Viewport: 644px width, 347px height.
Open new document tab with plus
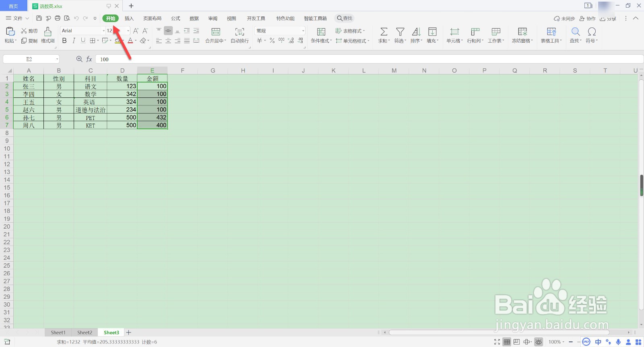[131, 6]
